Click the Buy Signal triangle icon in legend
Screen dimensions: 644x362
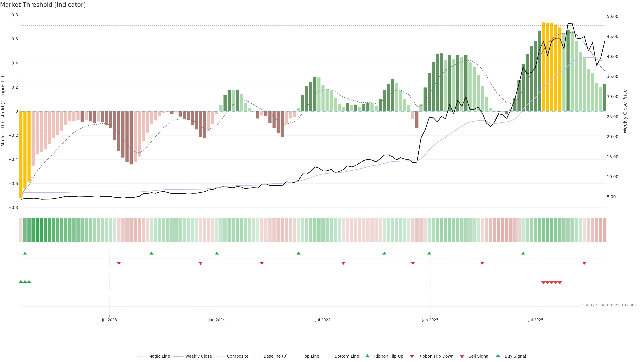(x=498, y=356)
